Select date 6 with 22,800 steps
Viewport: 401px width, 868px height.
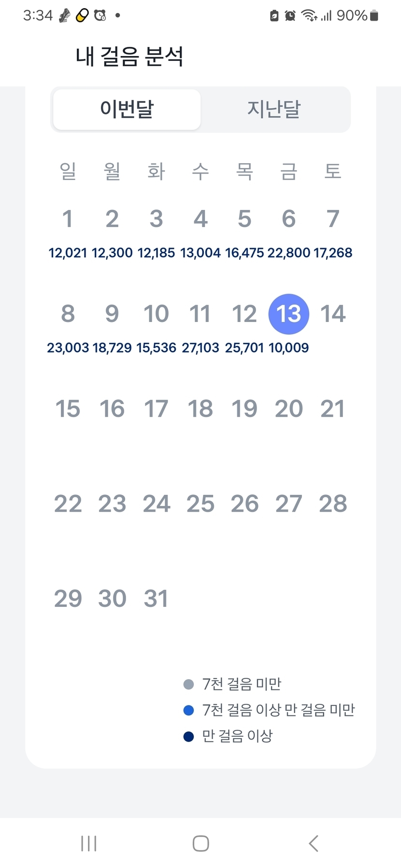(x=288, y=219)
